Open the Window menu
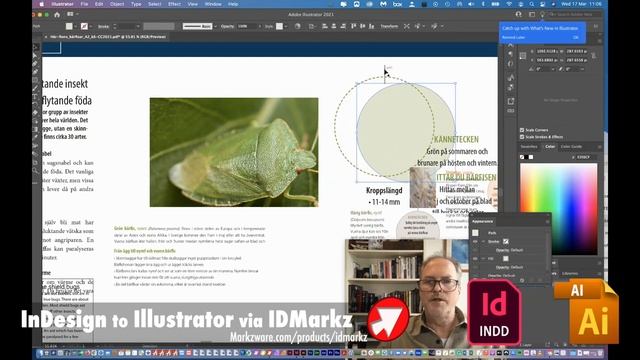The image size is (640, 360). 213,4
